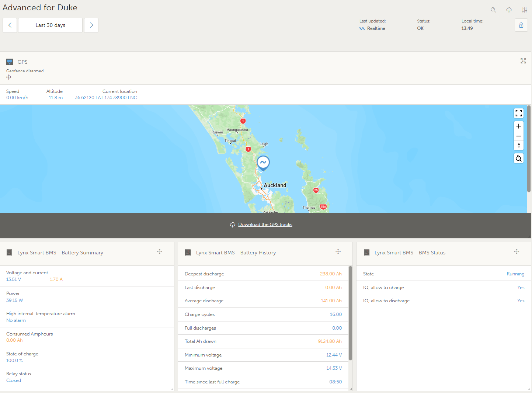Screen dimensions: 532x393
Task: Open the search magnifier icon at top
Action: point(493,10)
